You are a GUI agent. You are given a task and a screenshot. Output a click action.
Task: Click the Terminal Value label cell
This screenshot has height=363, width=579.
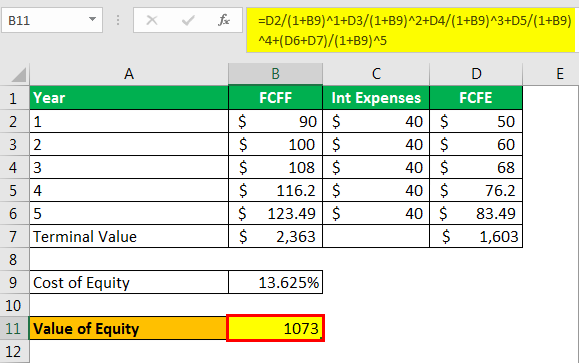[x=129, y=236]
